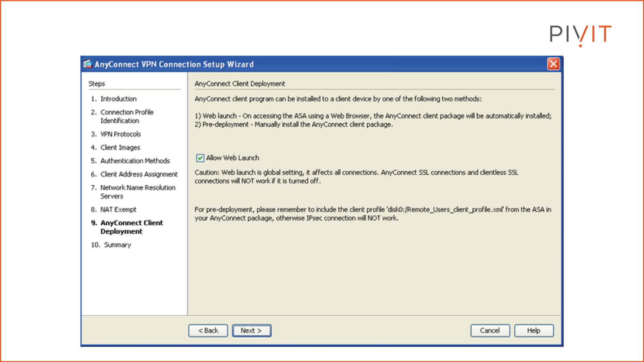This screenshot has height=362, width=644.
Task: Cancel the VPN setup wizard
Action: 490,330
